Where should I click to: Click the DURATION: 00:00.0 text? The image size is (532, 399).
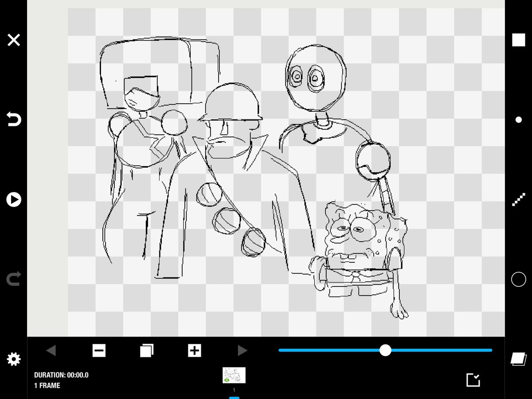61,375
